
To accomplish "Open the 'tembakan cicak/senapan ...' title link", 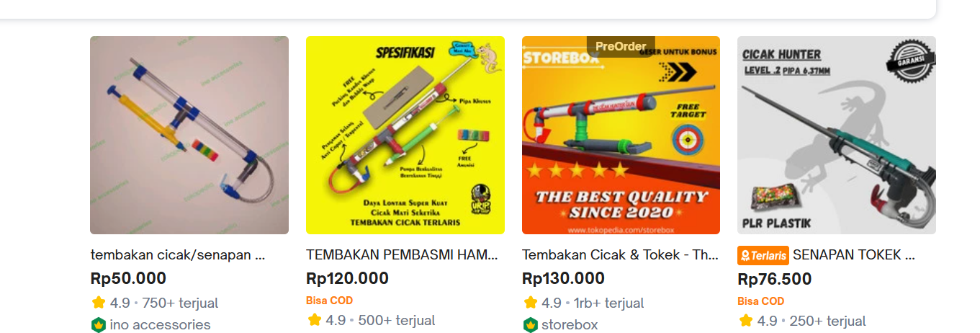I will [179, 255].
